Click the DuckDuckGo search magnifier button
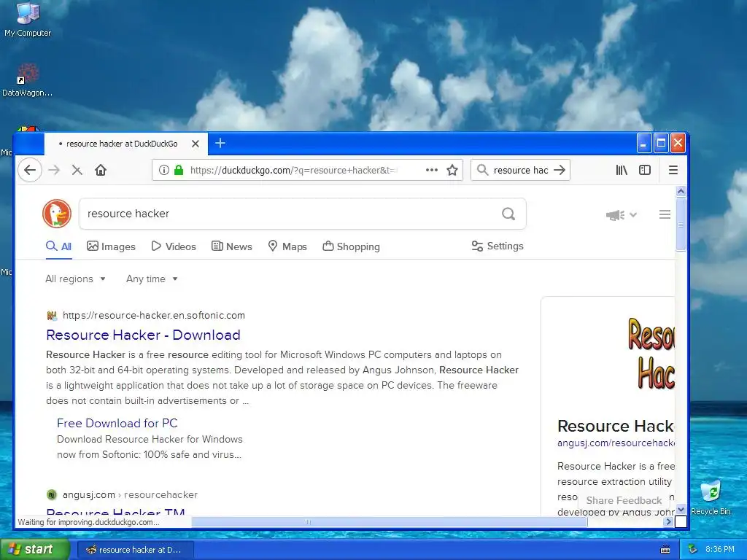 coord(508,214)
